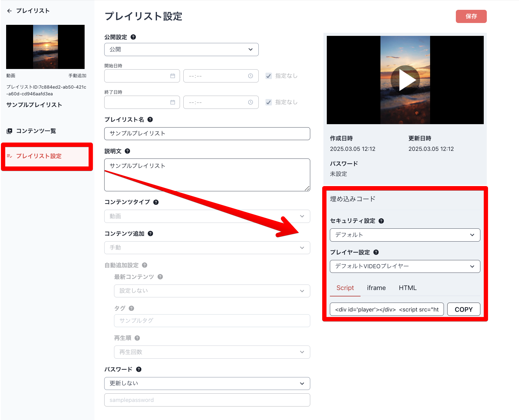Open the プレイヤー設定 dropdown
The width and height of the screenshot is (519, 420).
coord(405,266)
